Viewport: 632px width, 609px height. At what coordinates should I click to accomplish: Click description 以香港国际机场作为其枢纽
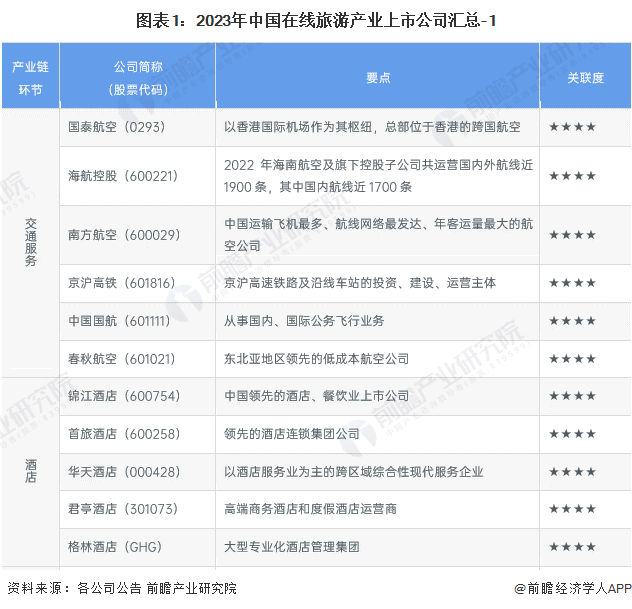pyautogui.click(x=372, y=127)
